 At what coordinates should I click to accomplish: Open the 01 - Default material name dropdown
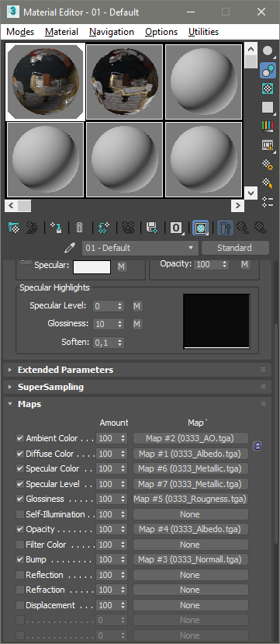(x=140, y=248)
